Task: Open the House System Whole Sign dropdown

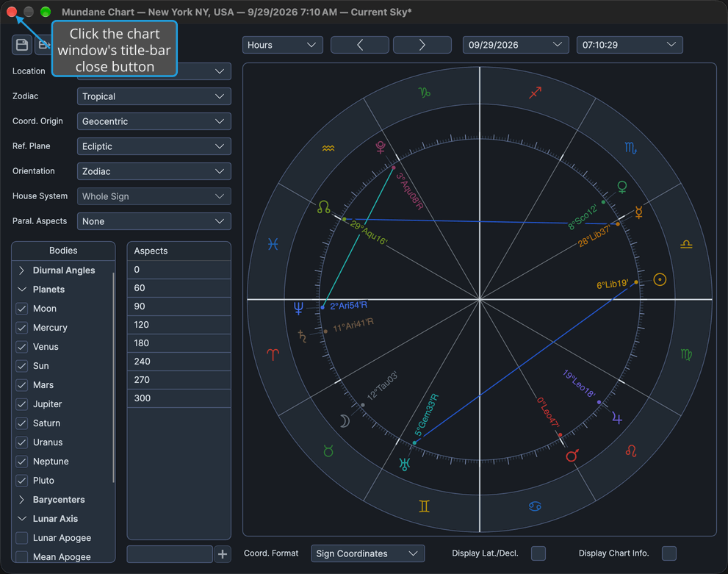Action: click(154, 196)
